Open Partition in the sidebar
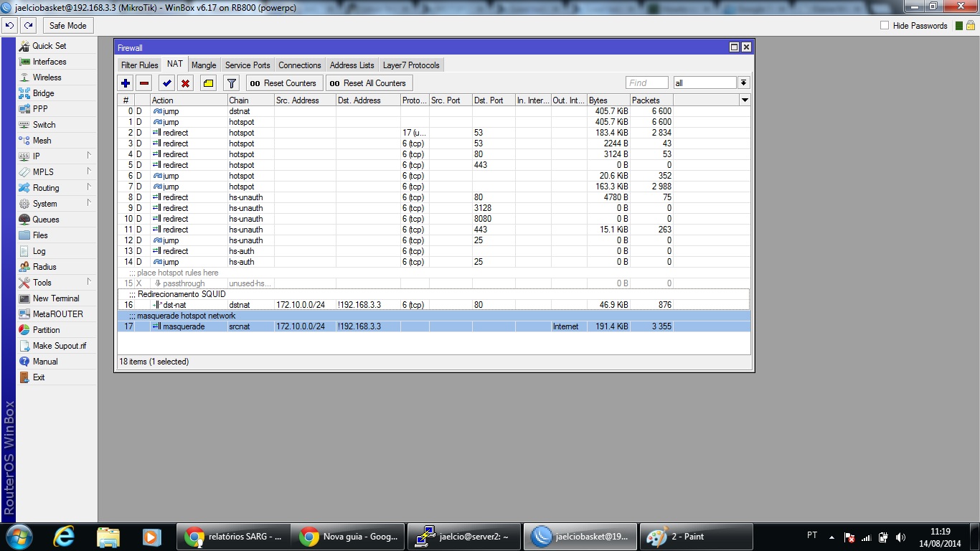Viewport: 980px width, 551px height. point(57,330)
